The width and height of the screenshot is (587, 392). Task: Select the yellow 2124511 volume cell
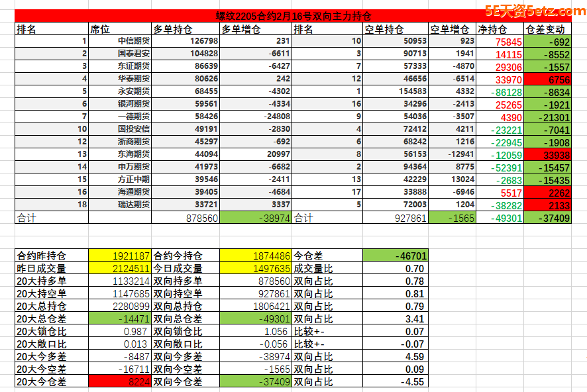120,268
